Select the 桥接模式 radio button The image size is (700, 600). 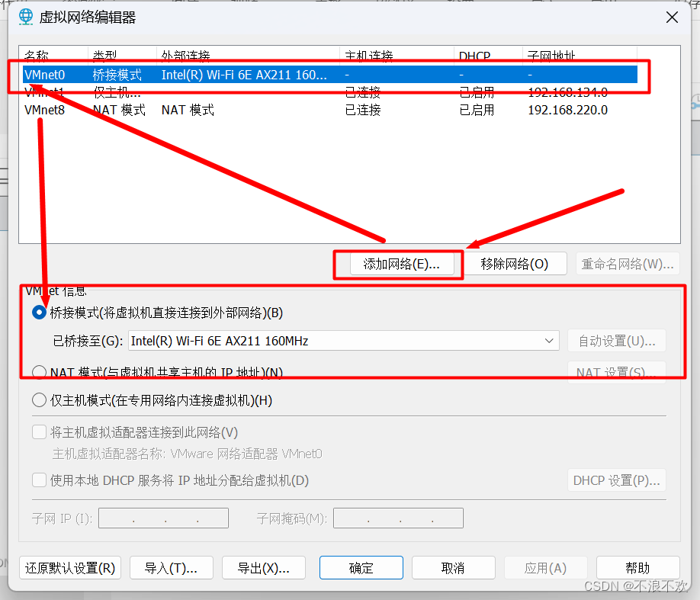(x=40, y=313)
